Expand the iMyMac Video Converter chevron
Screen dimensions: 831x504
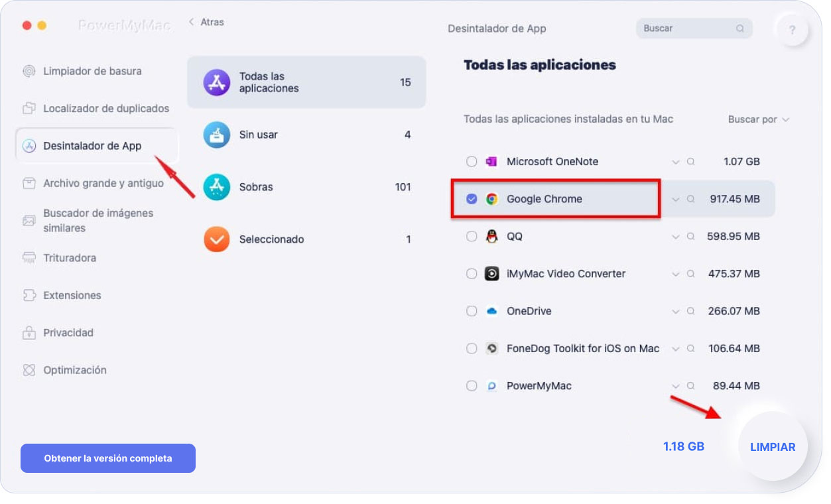tap(676, 274)
